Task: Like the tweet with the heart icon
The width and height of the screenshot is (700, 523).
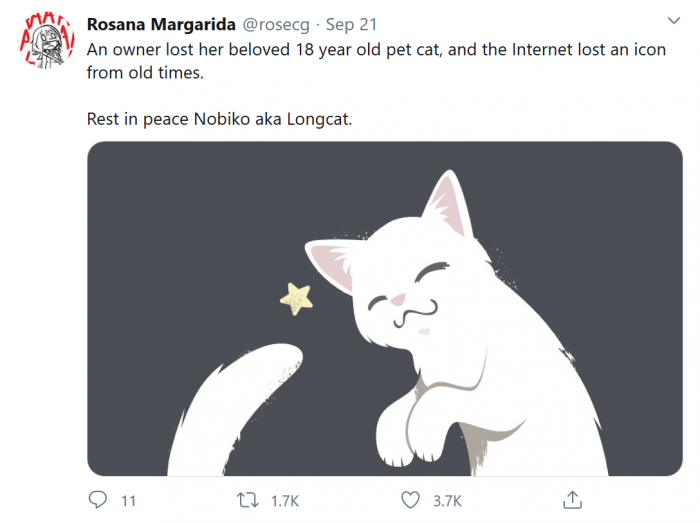Action: (410, 499)
